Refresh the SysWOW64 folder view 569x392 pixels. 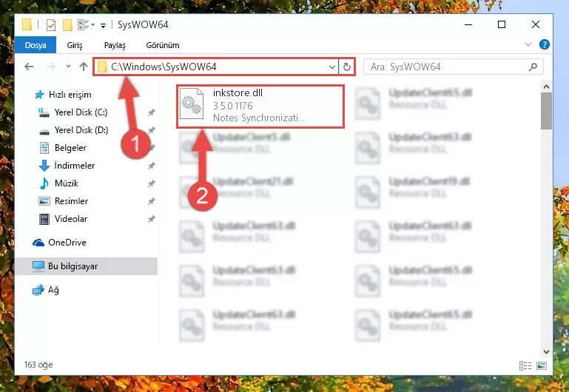[x=346, y=67]
